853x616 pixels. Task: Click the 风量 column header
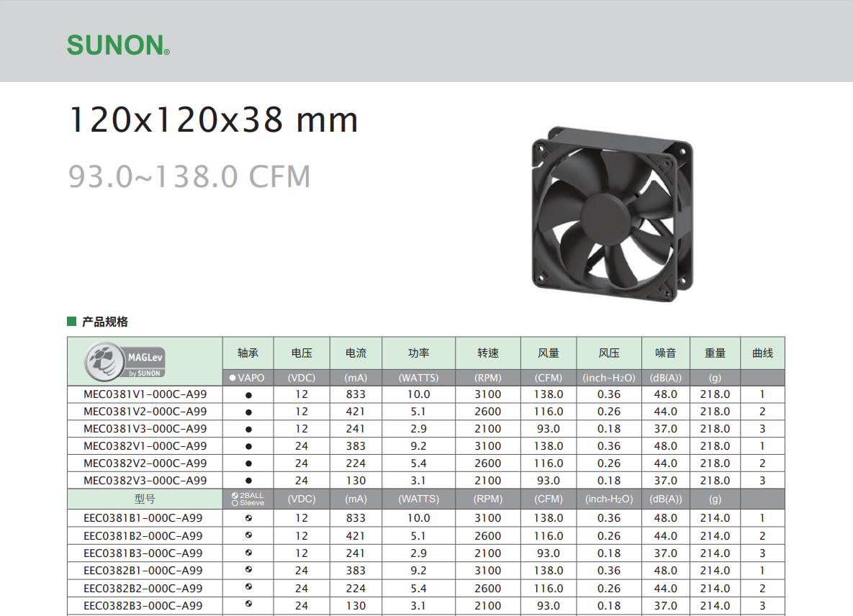point(549,353)
